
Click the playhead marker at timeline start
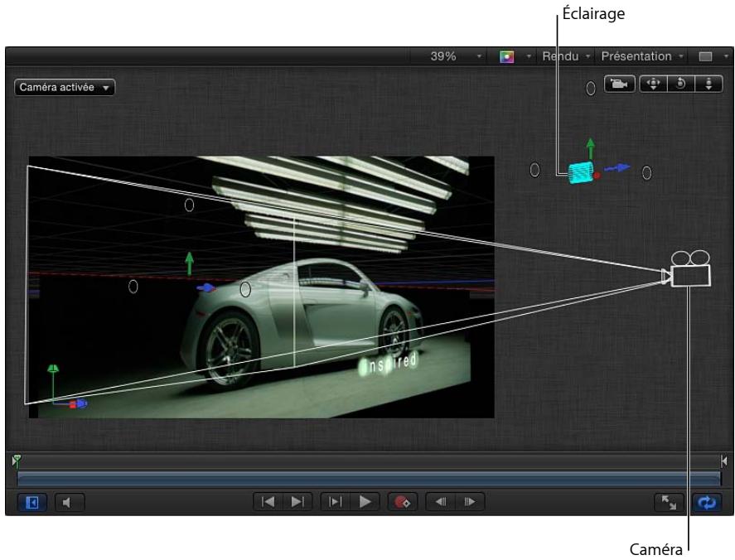(x=17, y=461)
